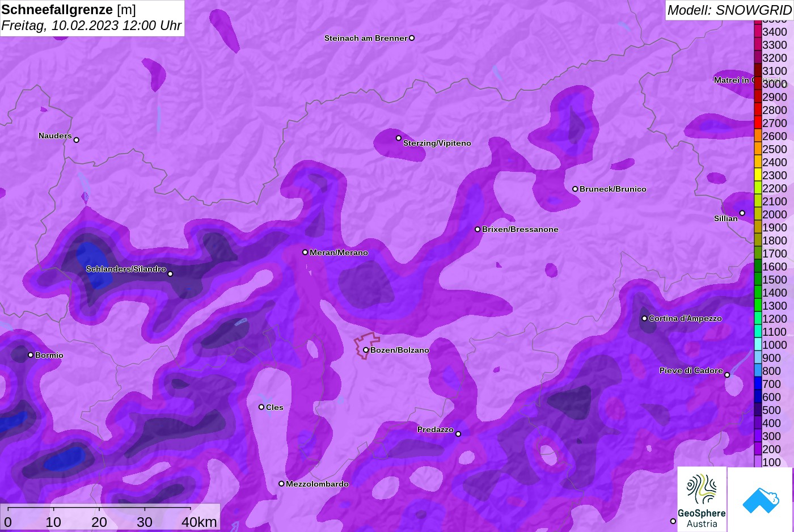
Task: Pick the 1800 m olive legend swatch
Action: pos(758,240)
